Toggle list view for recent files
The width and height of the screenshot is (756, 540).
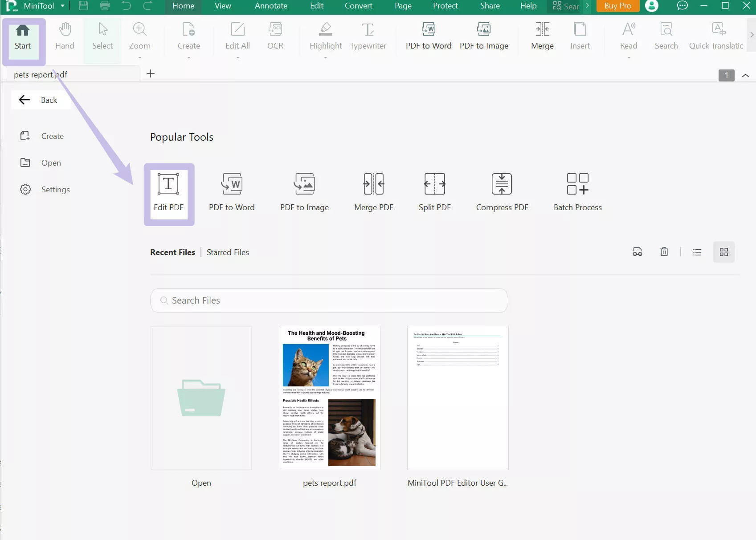click(697, 252)
